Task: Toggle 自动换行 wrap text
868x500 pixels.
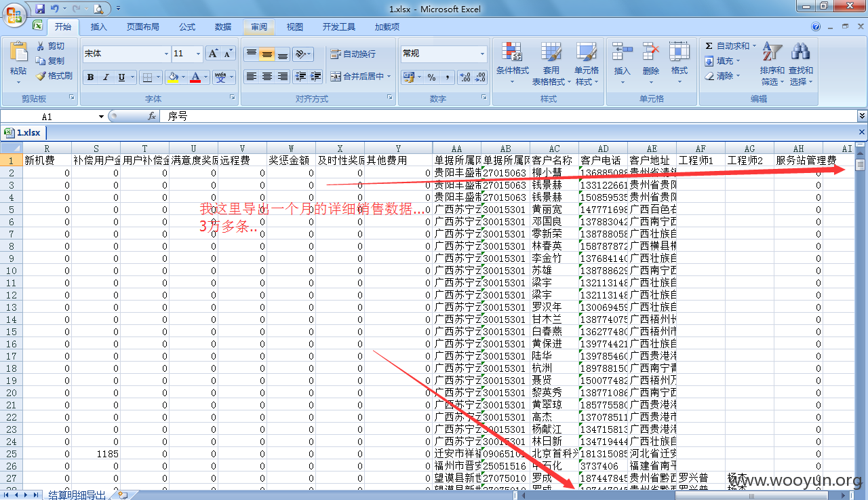Action: [353, 54]
